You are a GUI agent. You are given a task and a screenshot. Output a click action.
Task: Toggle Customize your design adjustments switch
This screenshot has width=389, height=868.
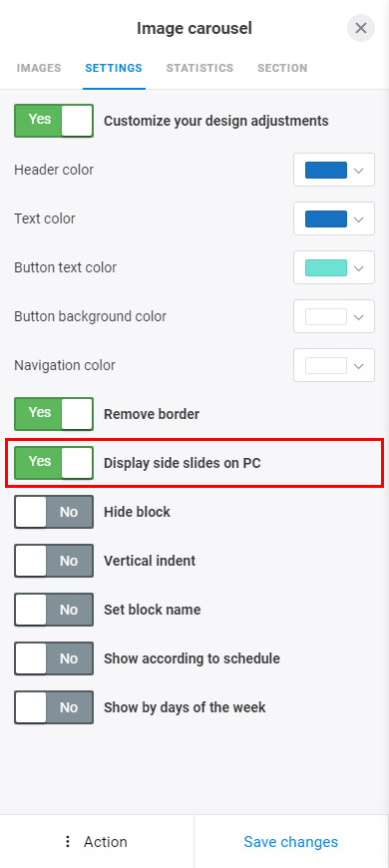click(x=54, y=121)
